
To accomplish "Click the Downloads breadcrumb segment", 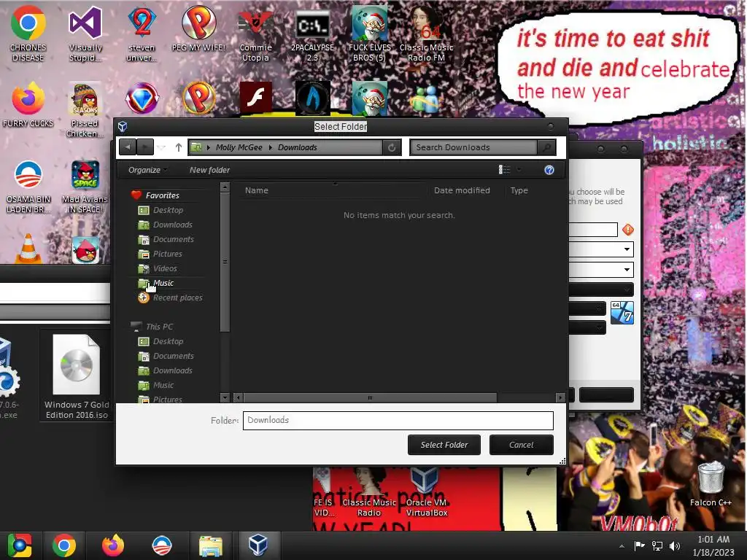I will click(298, 147).
